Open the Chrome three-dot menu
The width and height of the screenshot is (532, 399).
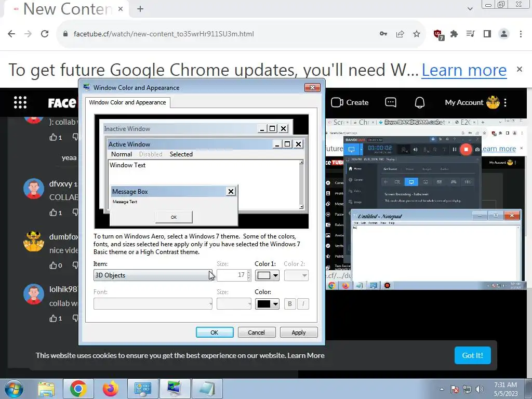tap(521, 34)
